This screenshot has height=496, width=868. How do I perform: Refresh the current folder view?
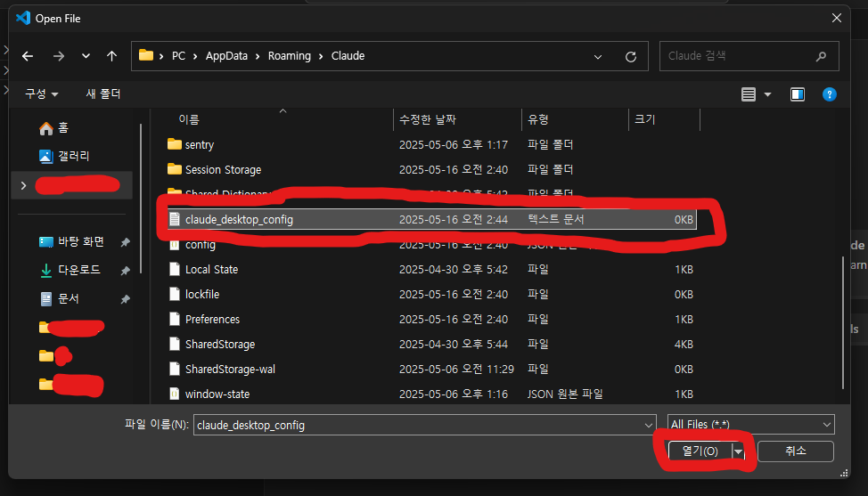(631, 56)
